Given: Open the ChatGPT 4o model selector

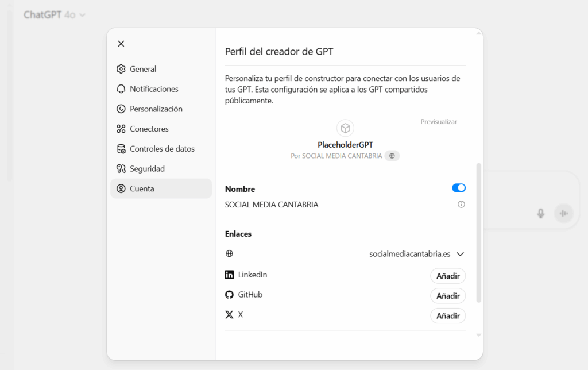Looking at the screenshot, I should coord(55,14).
